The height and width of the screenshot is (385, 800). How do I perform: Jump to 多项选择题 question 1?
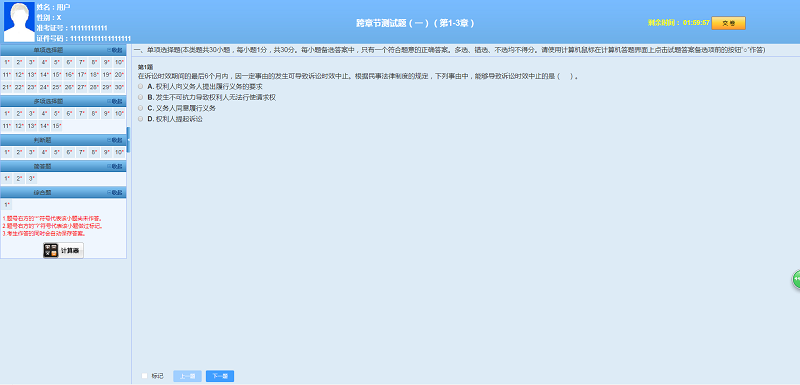click(x=7, y=113)
